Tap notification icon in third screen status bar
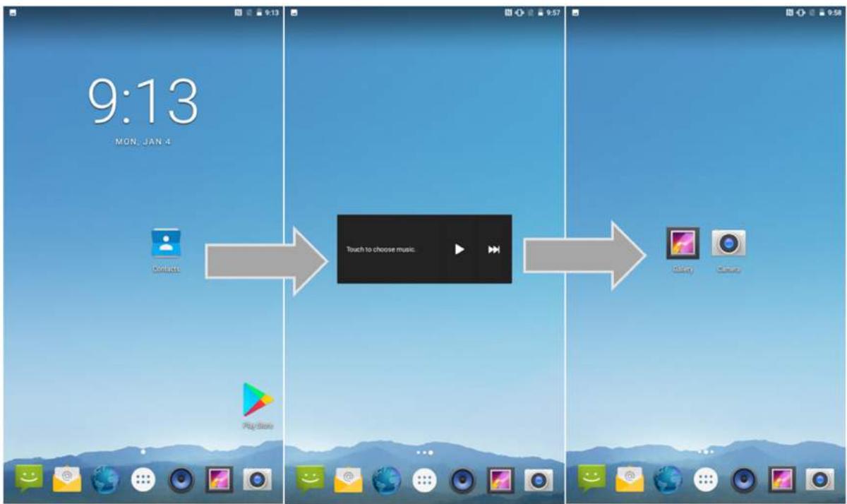Image resolution: width=847 pixels, height=504 pixels. [576, 13]
